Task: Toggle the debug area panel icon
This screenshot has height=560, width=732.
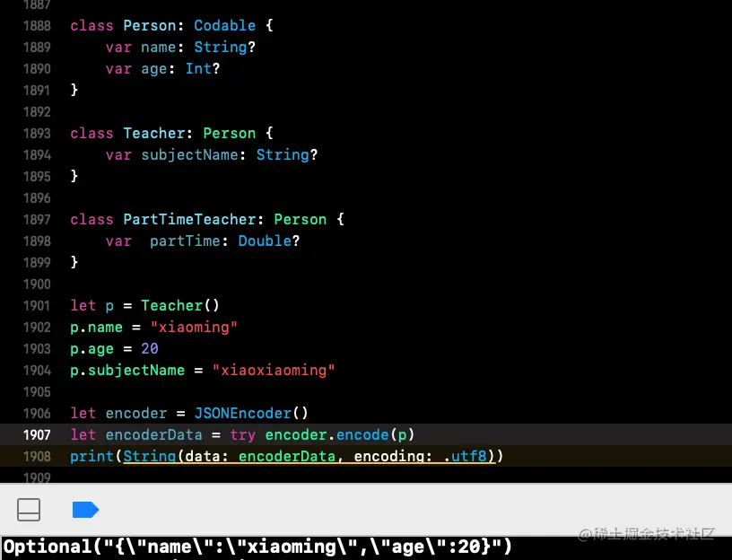Action: [x=29, y=509]
